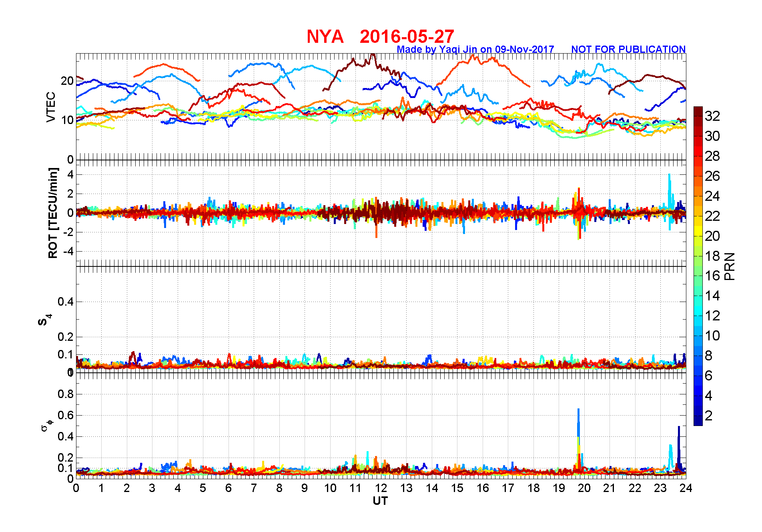Click sigma phi axis tick label 0.8
762x532 pixels.
click(66, 394)
